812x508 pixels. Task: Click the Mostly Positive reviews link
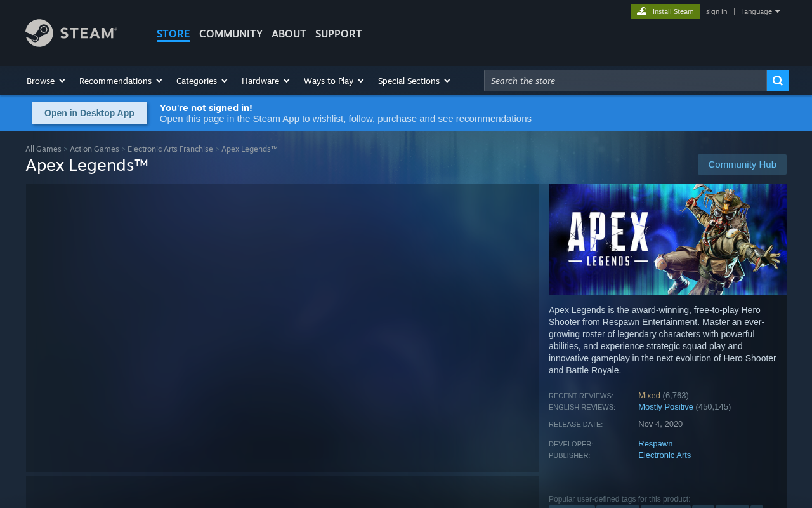[665, 407]
